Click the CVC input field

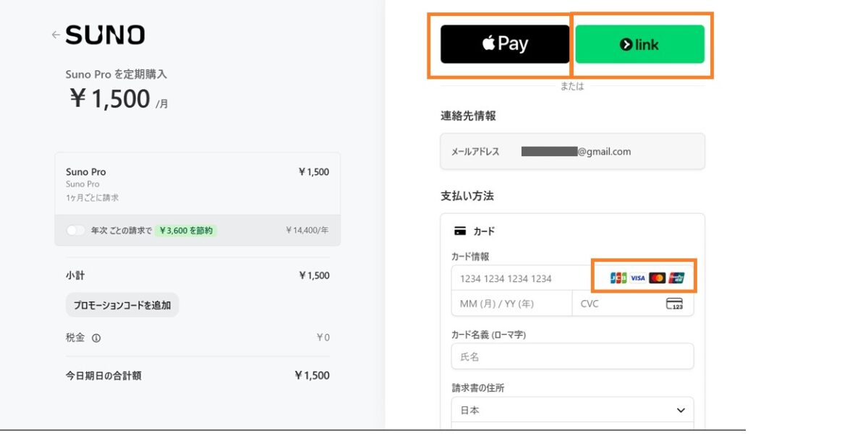click(x=633, y=304)
